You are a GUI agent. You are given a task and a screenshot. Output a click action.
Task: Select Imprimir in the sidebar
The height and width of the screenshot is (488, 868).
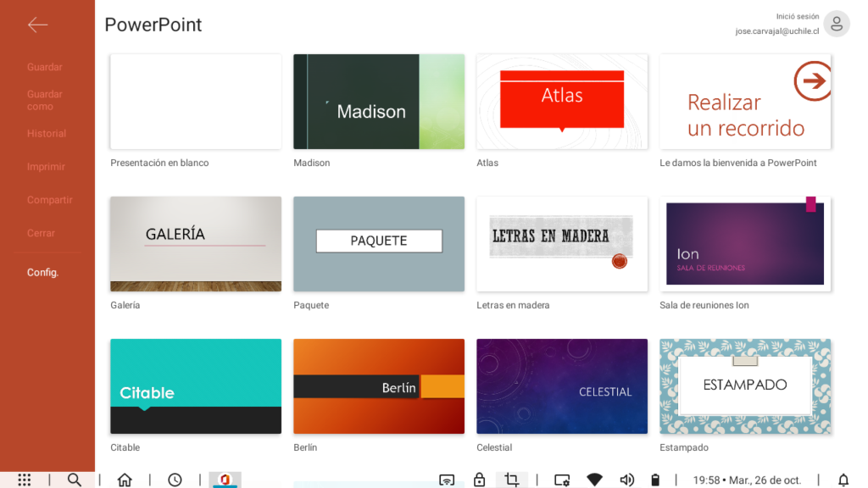coord(46,167)
